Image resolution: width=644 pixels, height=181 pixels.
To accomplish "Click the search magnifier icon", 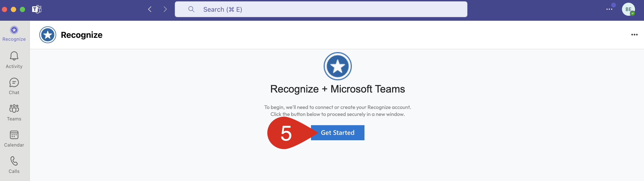I will [191, 9].
